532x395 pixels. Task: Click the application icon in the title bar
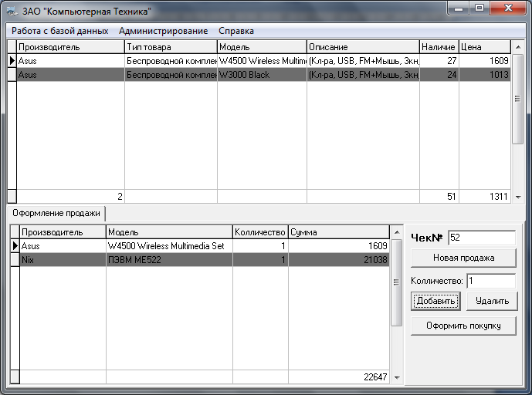coord(12,12)
